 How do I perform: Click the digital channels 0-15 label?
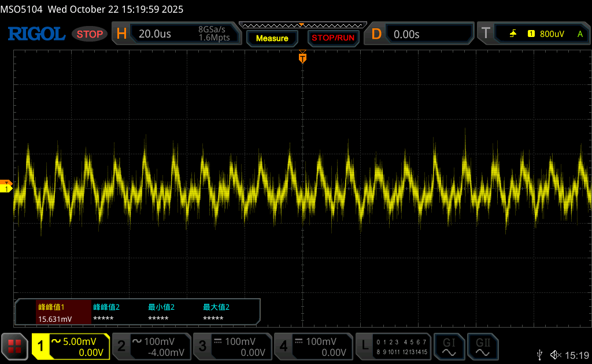coord(402,347)
